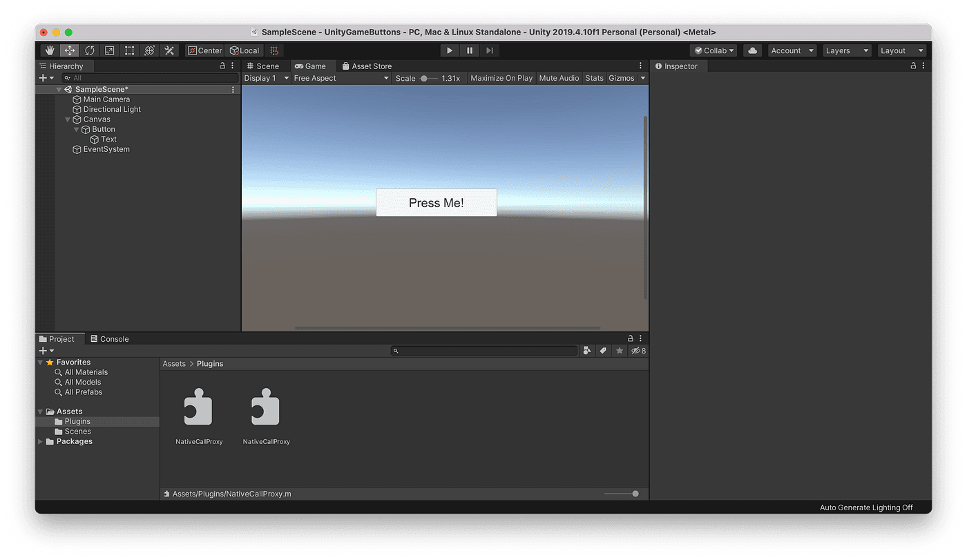The height and width of the screenshot is (560, 967).
Task: Open the cloud services icon
Action: tap(752, 50)
